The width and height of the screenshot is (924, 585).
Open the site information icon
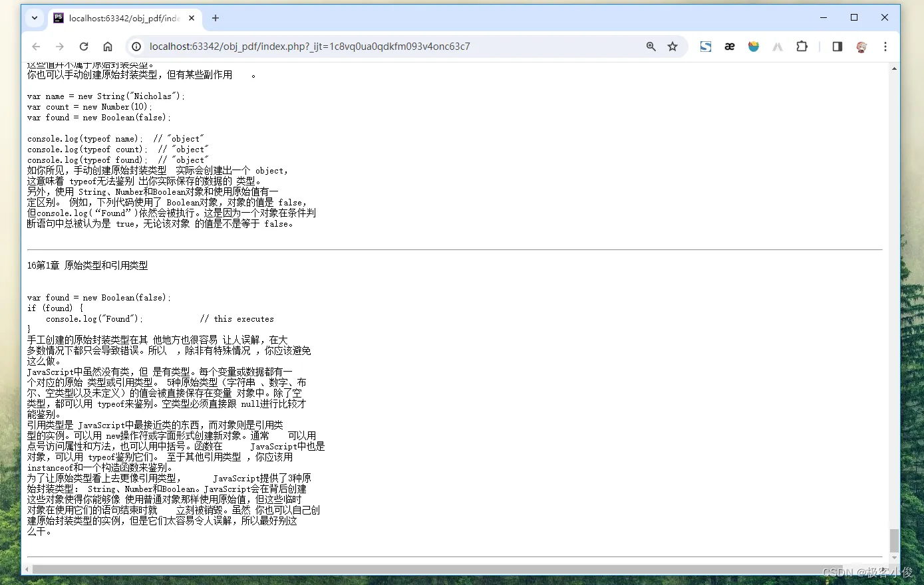(136, 47)
